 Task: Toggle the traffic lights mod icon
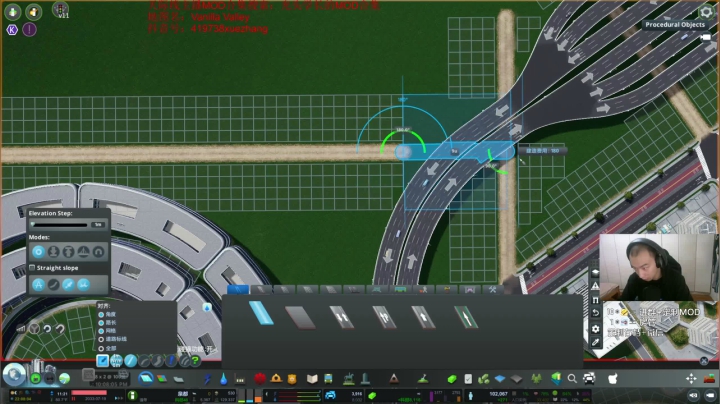pyautogui.click(x=60, y=10)
